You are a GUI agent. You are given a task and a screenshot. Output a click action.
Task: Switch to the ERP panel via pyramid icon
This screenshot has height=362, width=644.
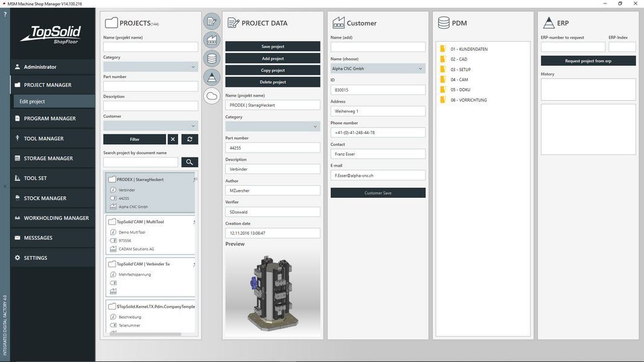pos(211,77)
